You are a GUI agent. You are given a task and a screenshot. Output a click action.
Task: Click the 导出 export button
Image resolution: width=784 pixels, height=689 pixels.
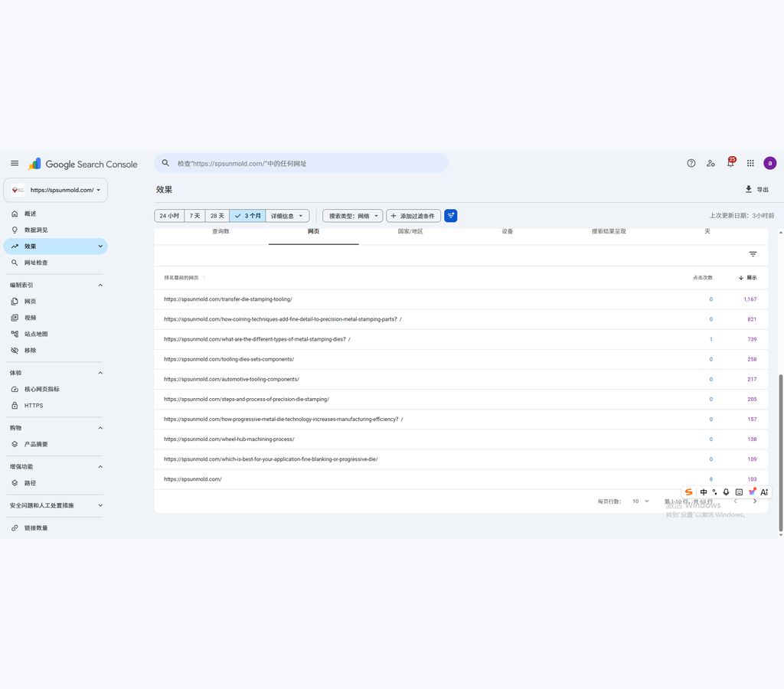tap(757, 190)
